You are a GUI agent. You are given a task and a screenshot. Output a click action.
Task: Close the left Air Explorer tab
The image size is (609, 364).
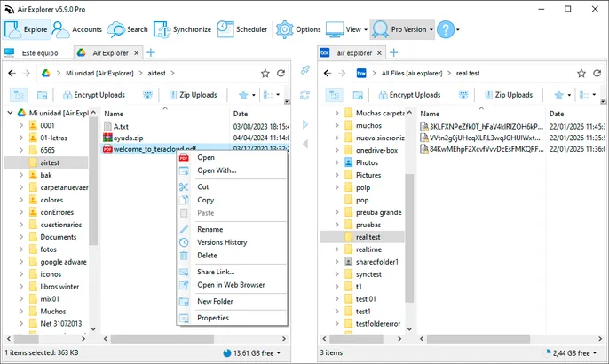click(x=137, y=53)
